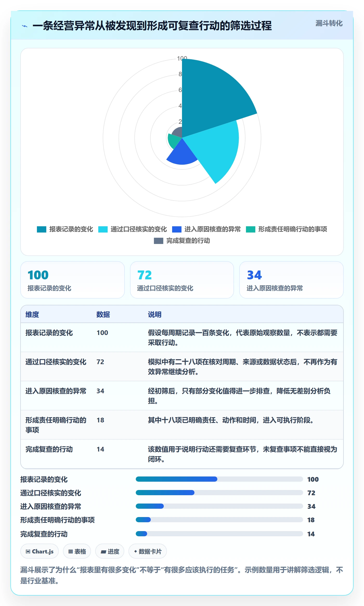Open the data card showing 72
This screenshot has height=606, width=364.
[x=182, y=280]
